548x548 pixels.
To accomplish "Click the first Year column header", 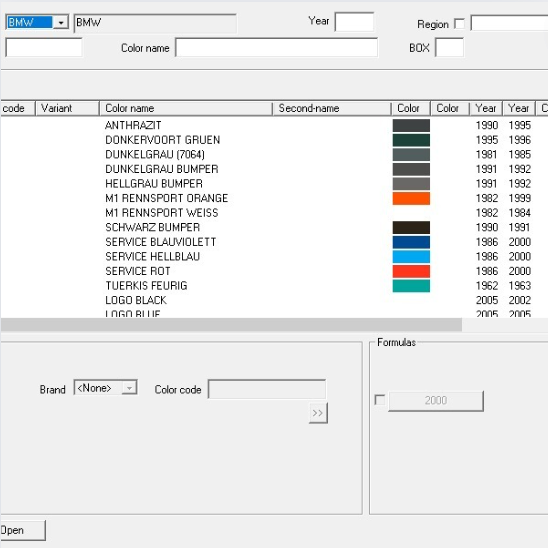I will pos(486,108).
